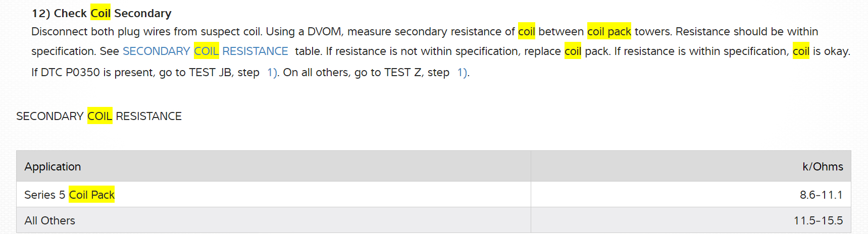The height and width of the screenshot is (234, 868).
Task: Click highlighted 'coil' before the word between
Action: click(x=526, y=32)
